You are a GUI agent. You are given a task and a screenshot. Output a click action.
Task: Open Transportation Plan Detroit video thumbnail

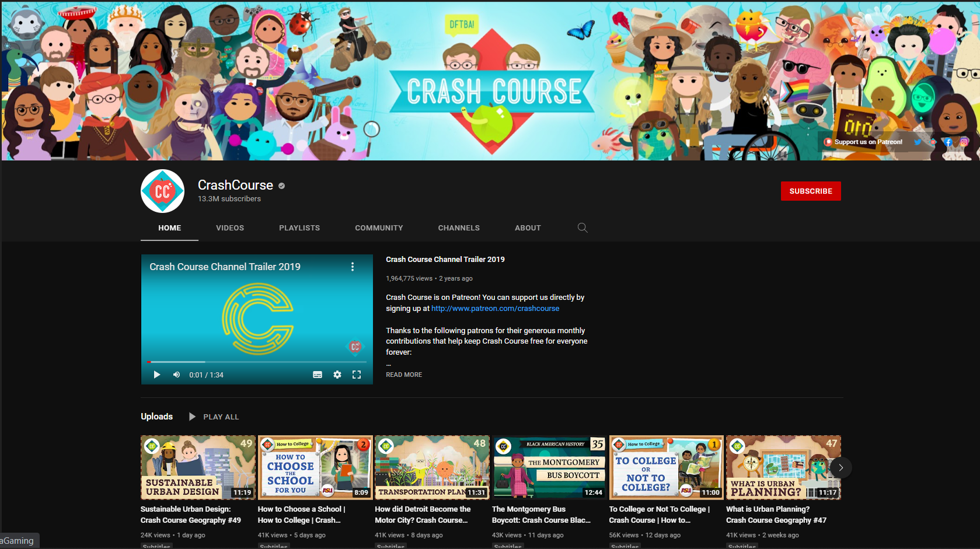pos(432,467)
